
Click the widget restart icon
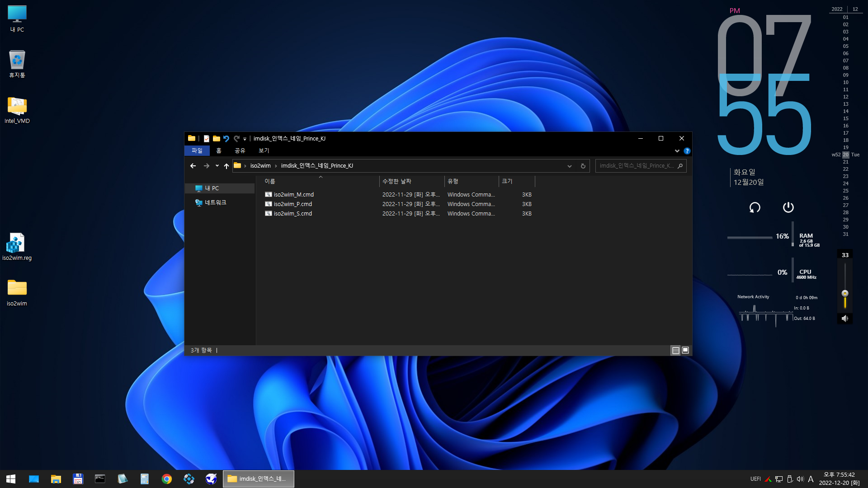click(755, 207)
